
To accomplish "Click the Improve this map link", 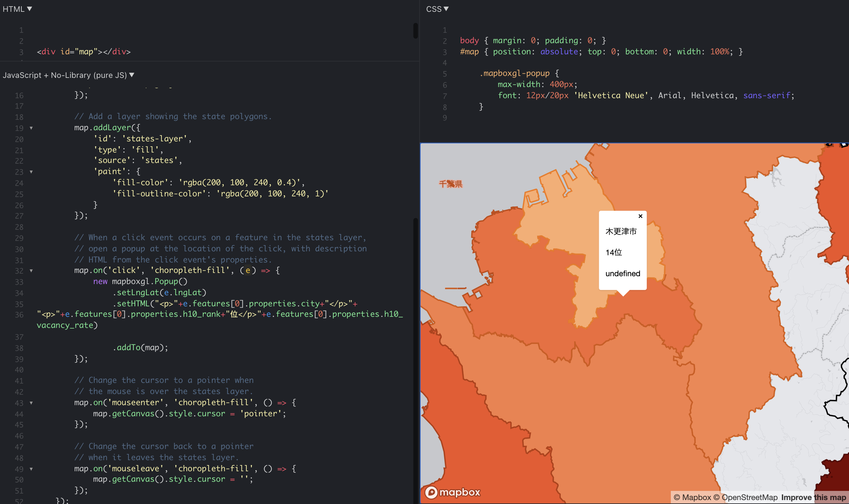I will tap(813, 497).
